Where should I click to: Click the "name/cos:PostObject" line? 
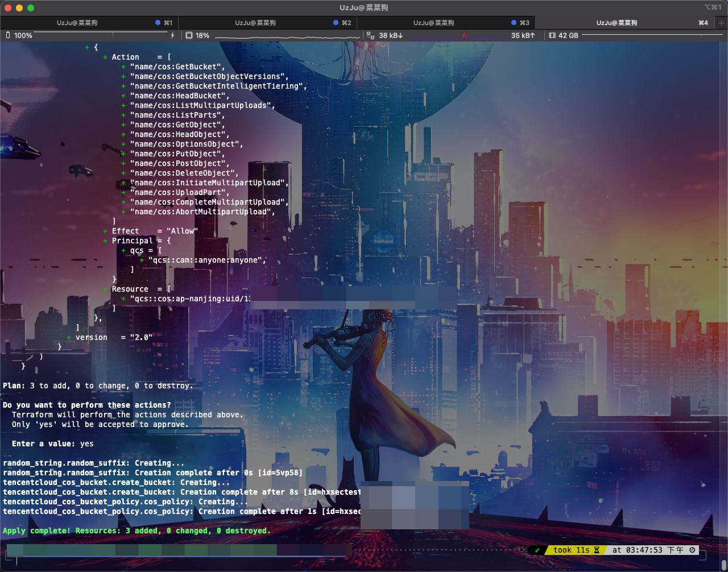click(x=176, y=163)
